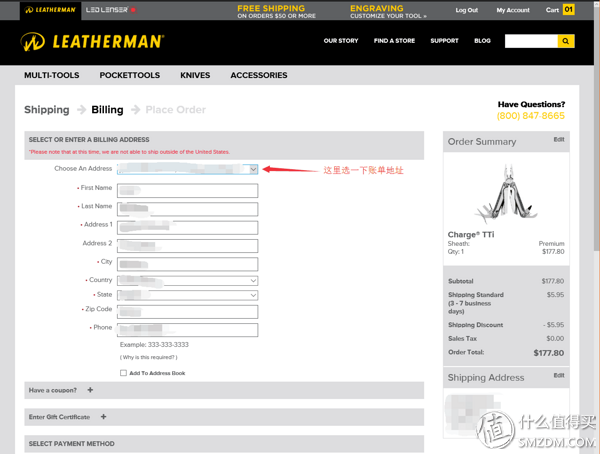
Task: Expand the Have a coupon plus icon
Action: click(x=90, y=390)
